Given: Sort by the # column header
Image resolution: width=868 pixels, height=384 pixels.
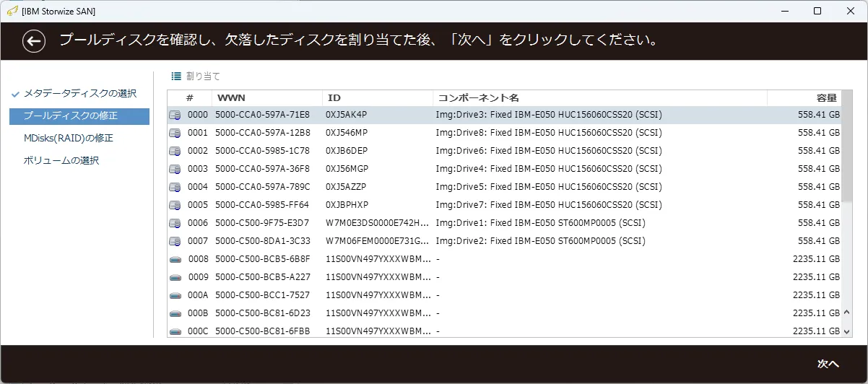Looking at the screenshot, I should click(x=190, y=97).
